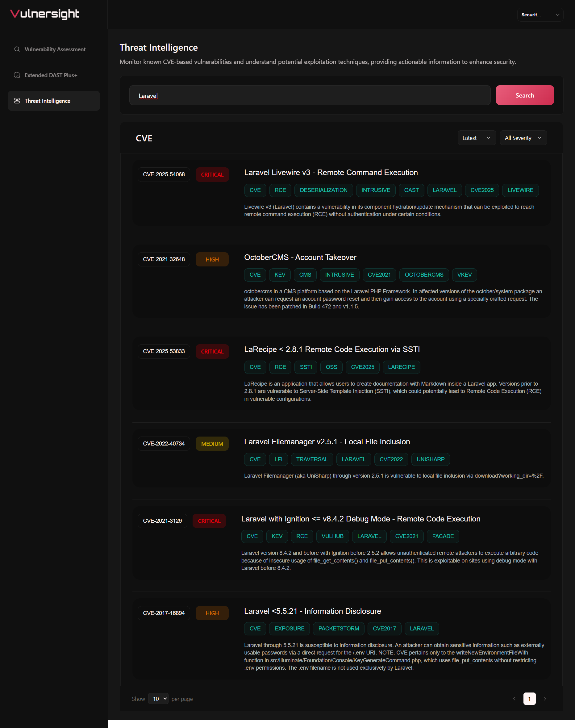Click the LARECIPE tag
Image resolution: width=575 pixels, height=728 pixels.
tap(401, 367)
